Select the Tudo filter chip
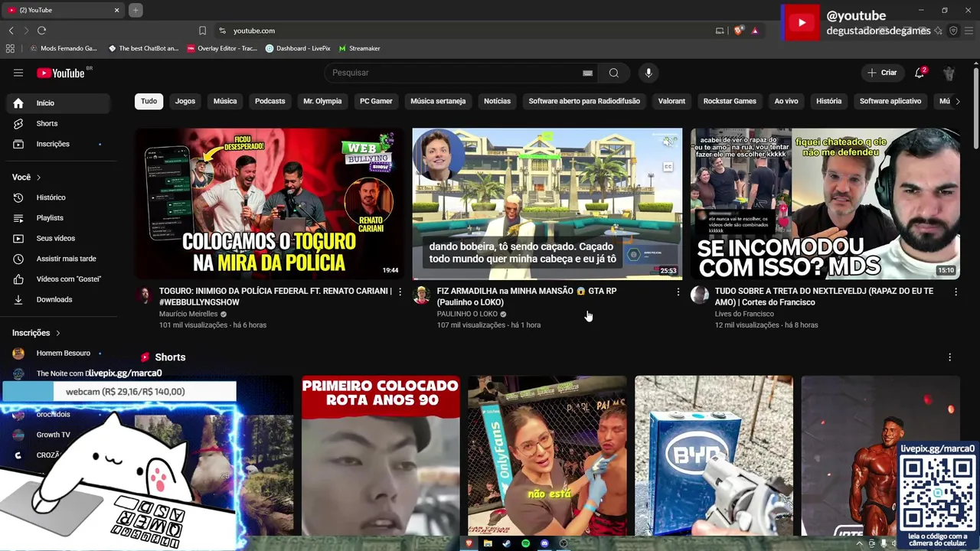The image size is (980, 551). pyautogui.click(x=149, y=101)
